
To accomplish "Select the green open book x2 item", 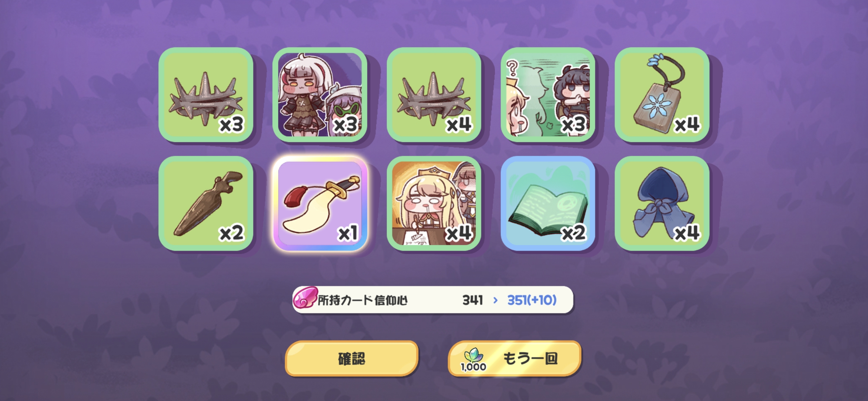I will [548, 203].
